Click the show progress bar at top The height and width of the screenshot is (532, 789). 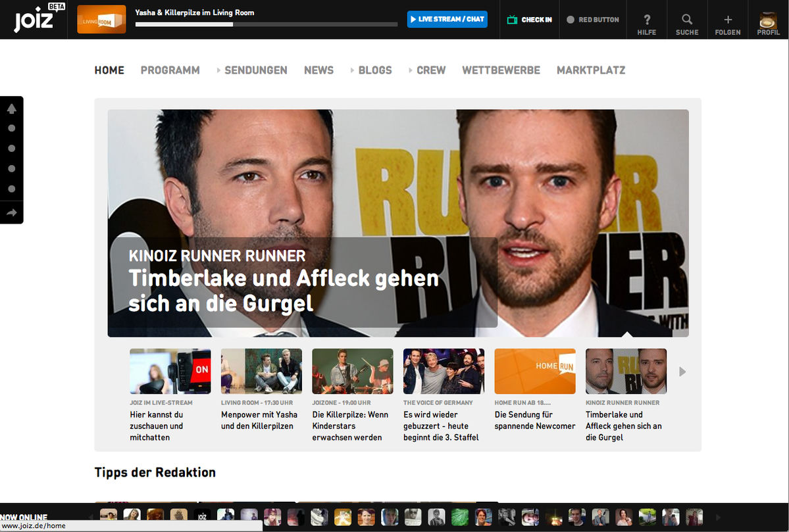coord(266,24)
